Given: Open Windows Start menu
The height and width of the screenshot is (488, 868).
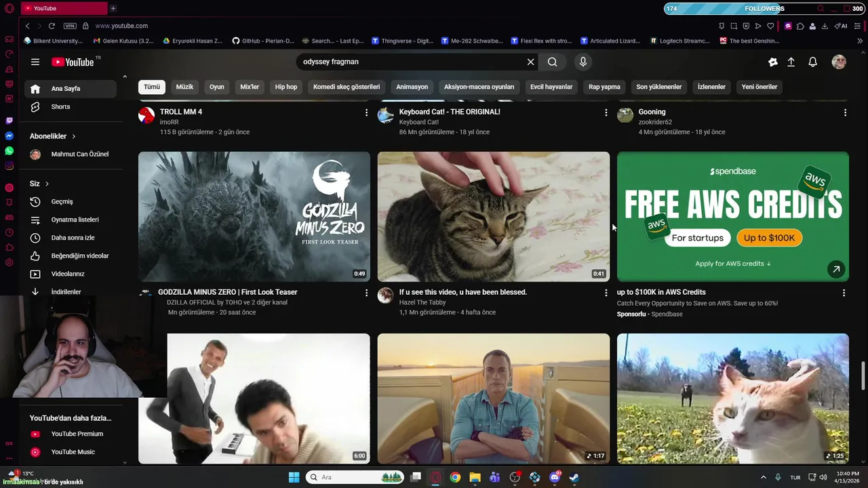Looking at the screenshot, I should pos(294,477).
